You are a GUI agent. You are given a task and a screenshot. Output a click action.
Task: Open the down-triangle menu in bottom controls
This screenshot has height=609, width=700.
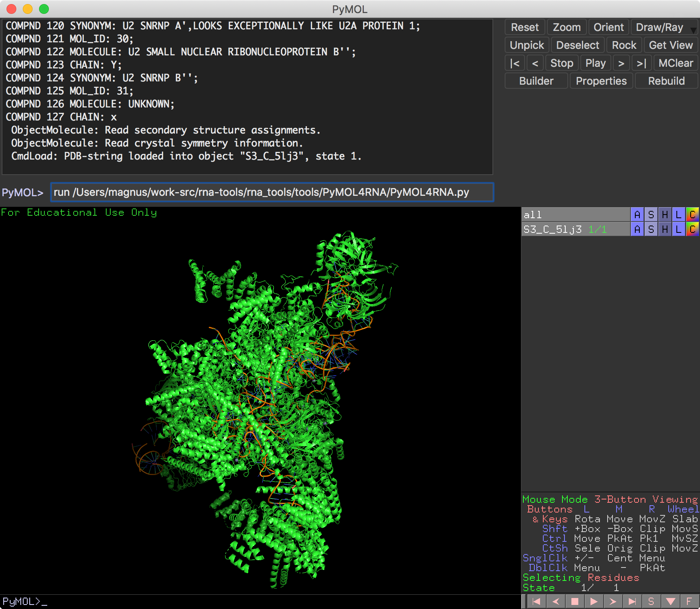click(x=671, y=601)
